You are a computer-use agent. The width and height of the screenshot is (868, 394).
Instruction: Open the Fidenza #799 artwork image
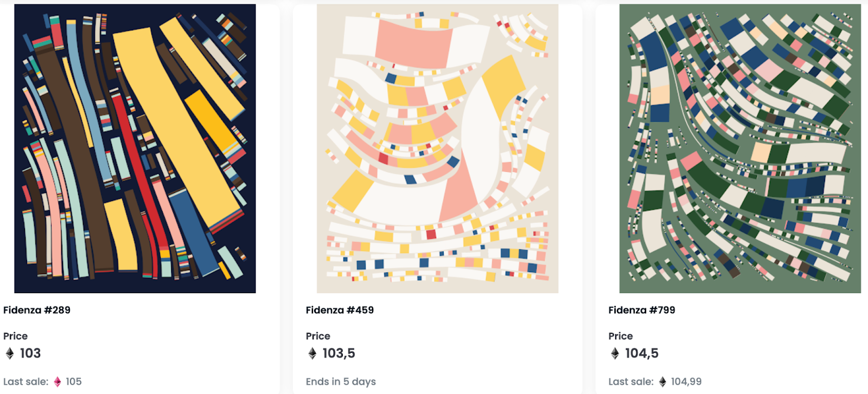(x=740, y=148)
